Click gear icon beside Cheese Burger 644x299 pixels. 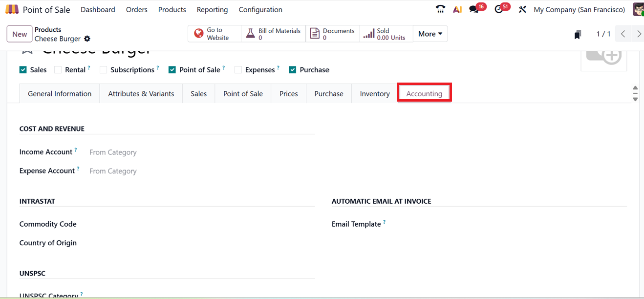(87, 39)
